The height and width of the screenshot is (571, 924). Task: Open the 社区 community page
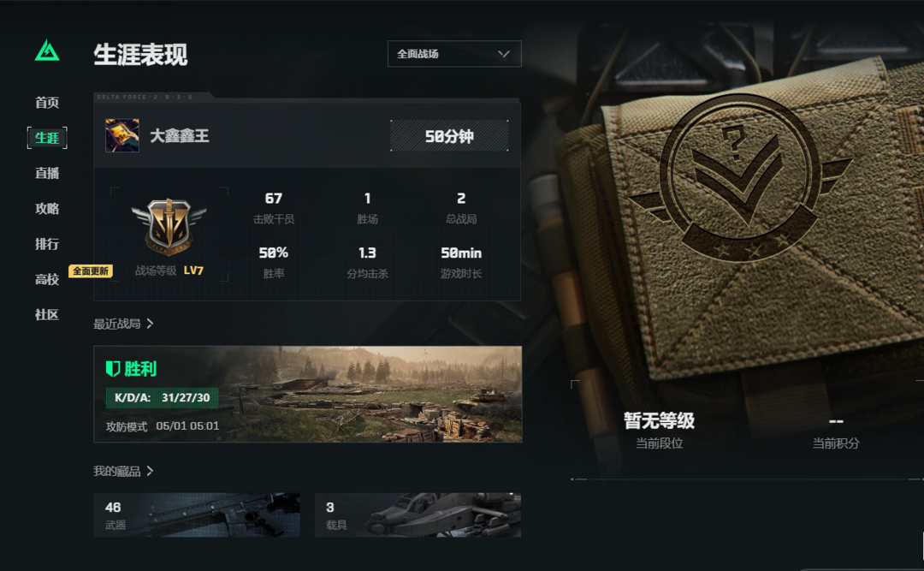(x=47, y=315)
